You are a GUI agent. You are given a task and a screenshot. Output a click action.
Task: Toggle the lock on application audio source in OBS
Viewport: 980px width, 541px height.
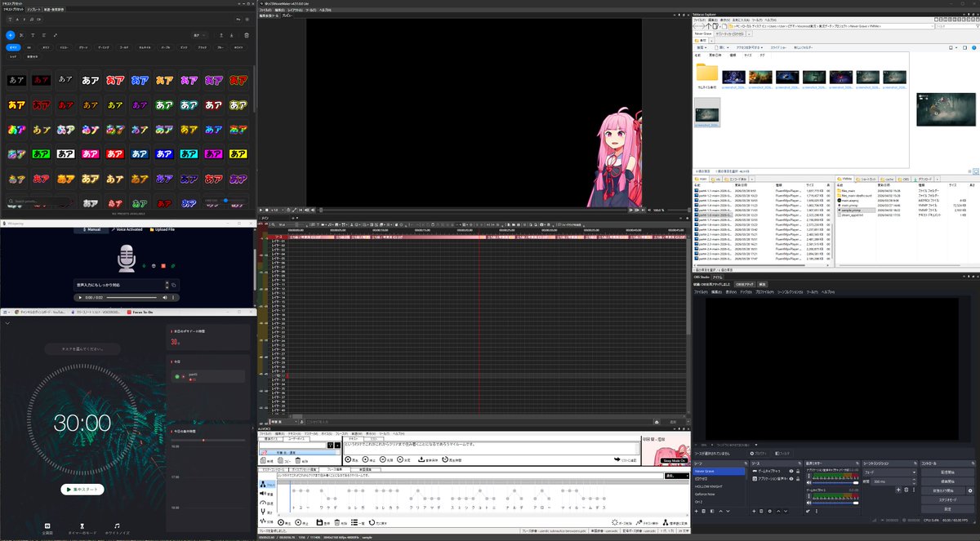tap(798, 479)
